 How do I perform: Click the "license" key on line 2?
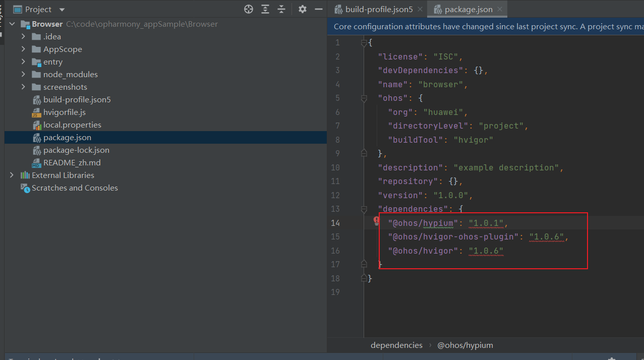[x=400, y=56]
